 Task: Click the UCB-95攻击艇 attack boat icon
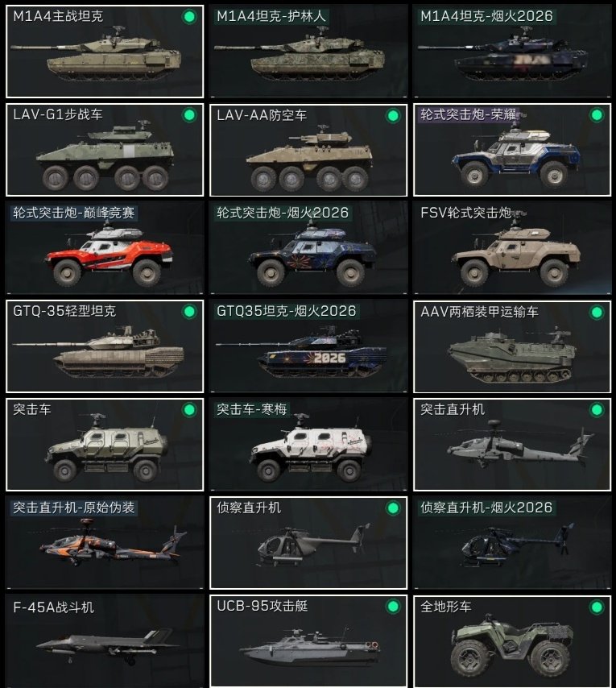pyautogui.click(x=310, y=647)
